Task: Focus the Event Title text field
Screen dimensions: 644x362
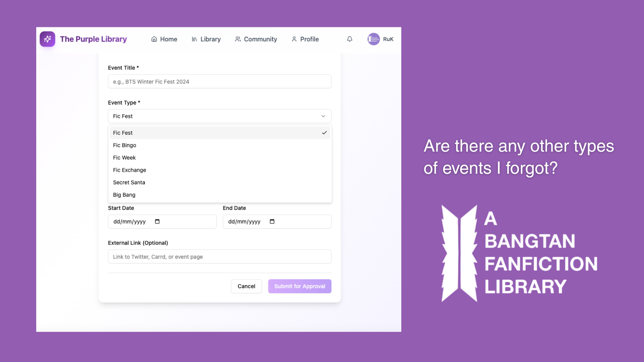Action: click(x=219, y=82)
